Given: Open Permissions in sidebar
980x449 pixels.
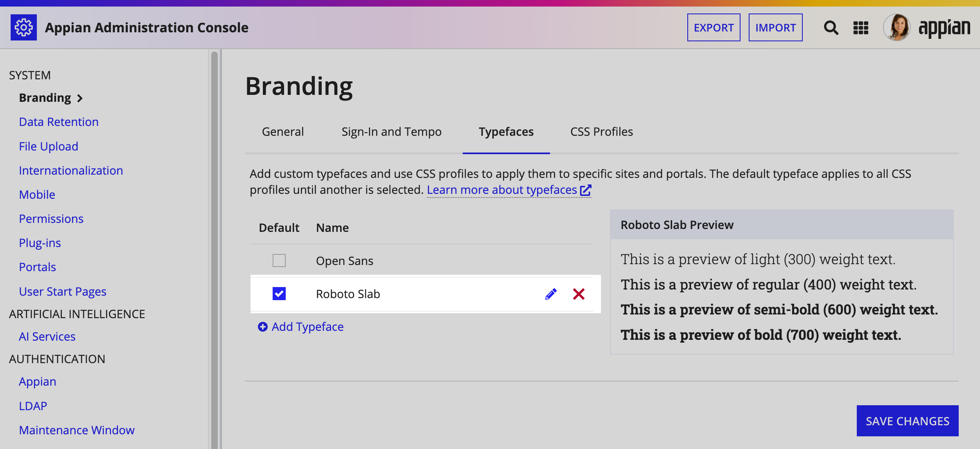Looking at the screenshot, I should [x=51, y=219].
